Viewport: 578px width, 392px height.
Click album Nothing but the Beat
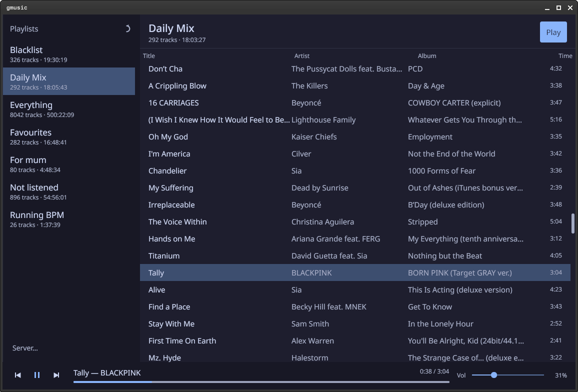[x=444, y=255]
